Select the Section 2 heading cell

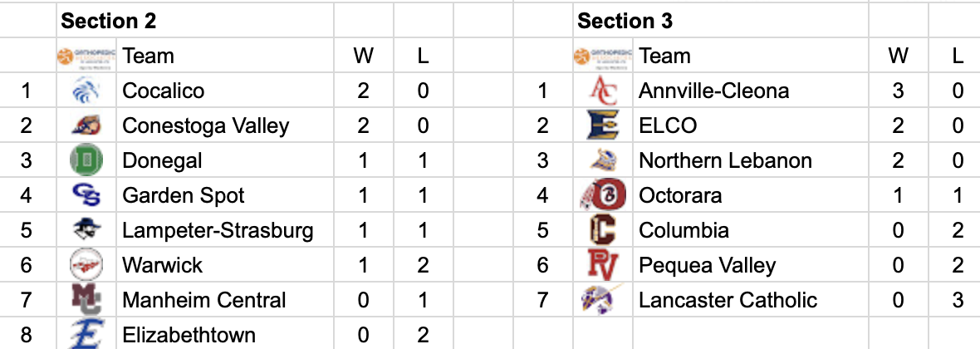point(109,21)
